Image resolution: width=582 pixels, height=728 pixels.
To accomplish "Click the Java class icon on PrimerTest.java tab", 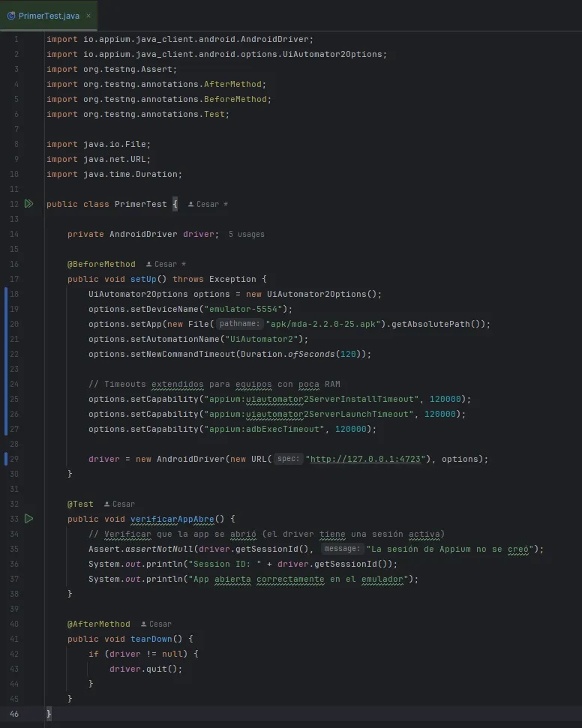I will 11,16.
